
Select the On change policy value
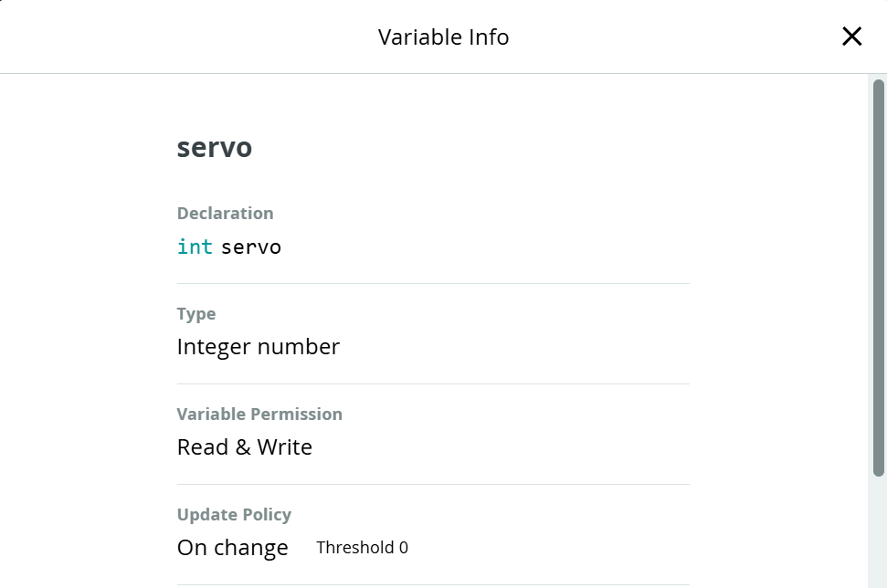point(233,548)
